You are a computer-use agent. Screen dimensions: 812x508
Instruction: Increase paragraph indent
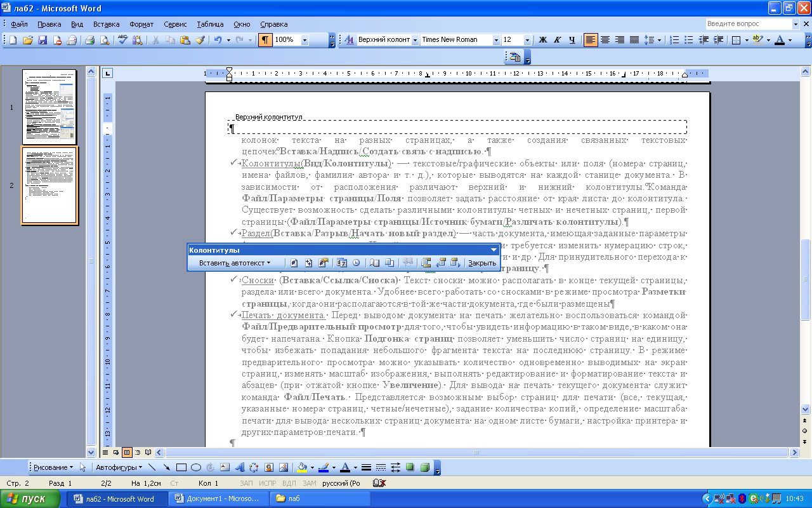pos(718,40)
